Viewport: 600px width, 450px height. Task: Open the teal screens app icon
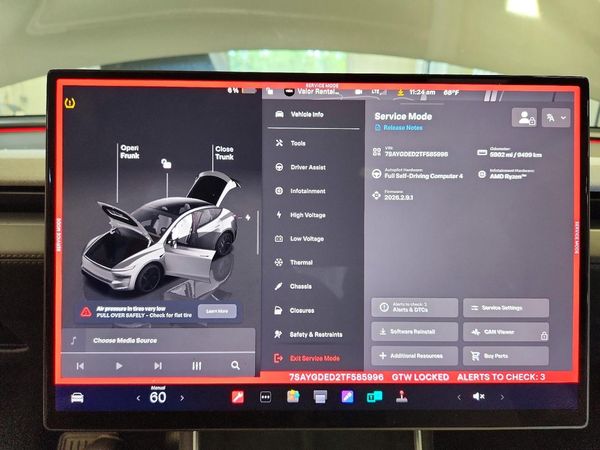374,397
